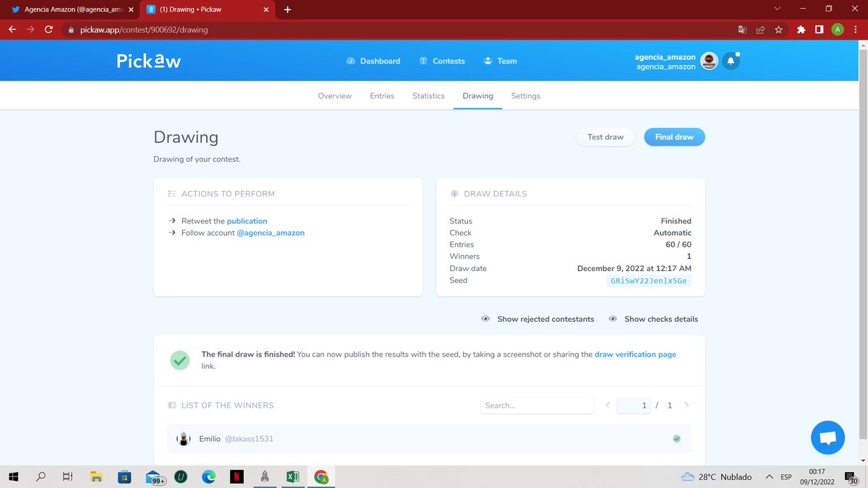Show rejected contestants

pos(538,319)
